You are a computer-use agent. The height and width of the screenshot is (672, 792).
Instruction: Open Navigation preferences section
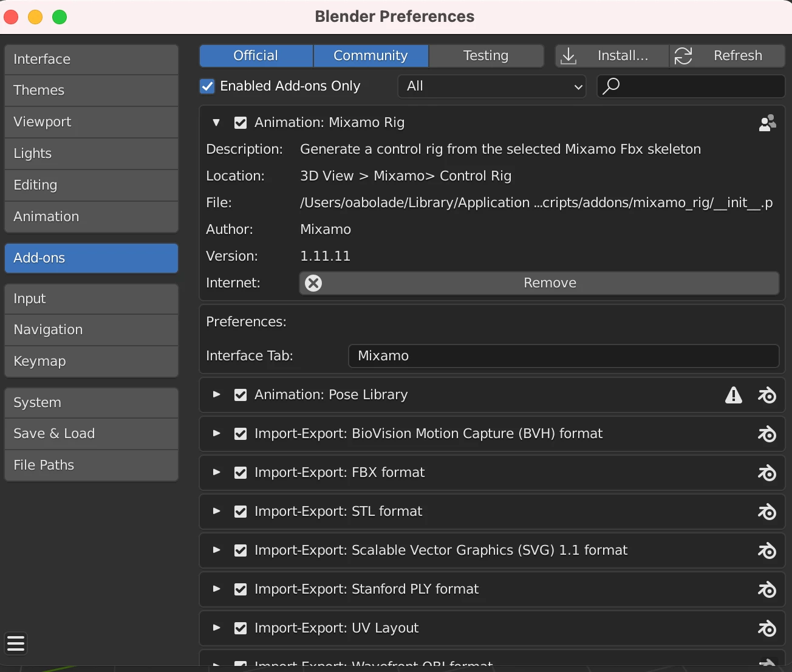click(92, 330)
